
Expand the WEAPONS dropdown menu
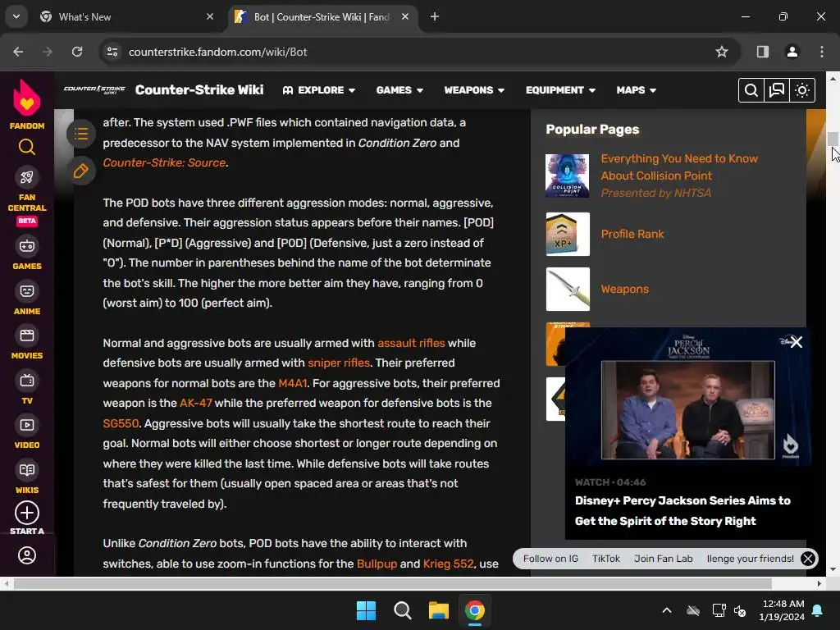click(x=474, y=90)
